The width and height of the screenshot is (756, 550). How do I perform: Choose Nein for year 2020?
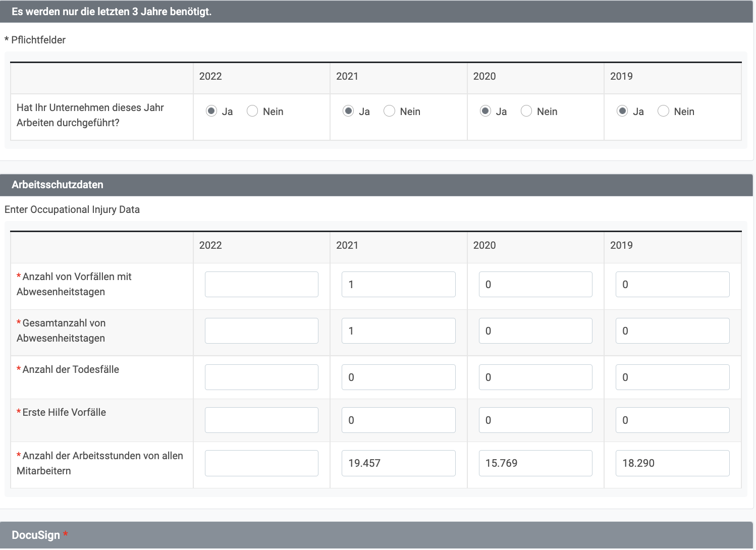tap(526, 111)
